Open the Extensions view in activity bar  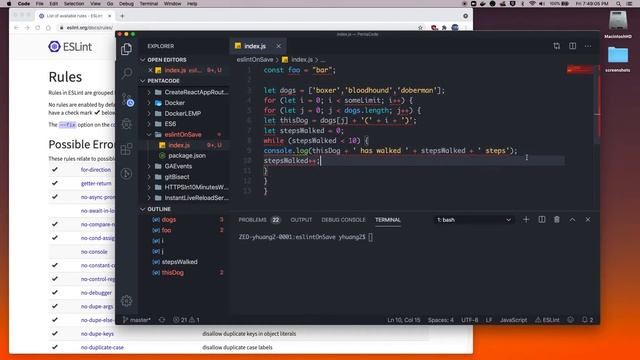[127, 149]
